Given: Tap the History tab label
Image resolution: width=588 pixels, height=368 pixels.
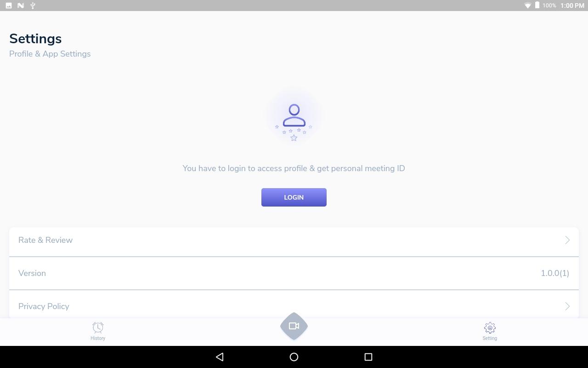Looking at the screenshot, I should pos(98,338).
